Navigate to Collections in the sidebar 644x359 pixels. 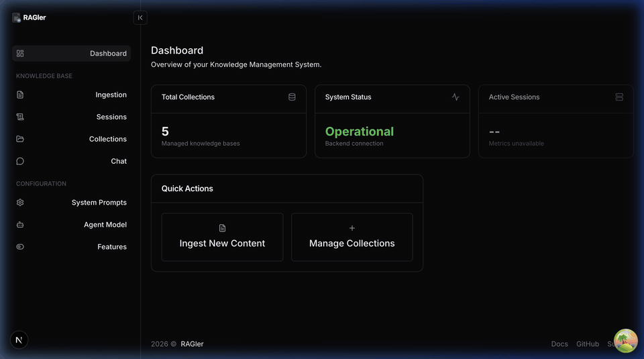72,140
